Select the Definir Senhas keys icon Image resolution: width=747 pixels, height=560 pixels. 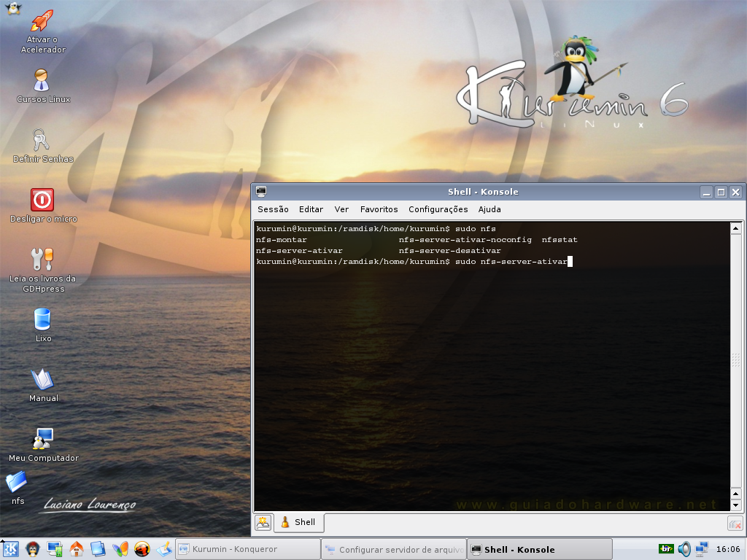click(42, 140)
